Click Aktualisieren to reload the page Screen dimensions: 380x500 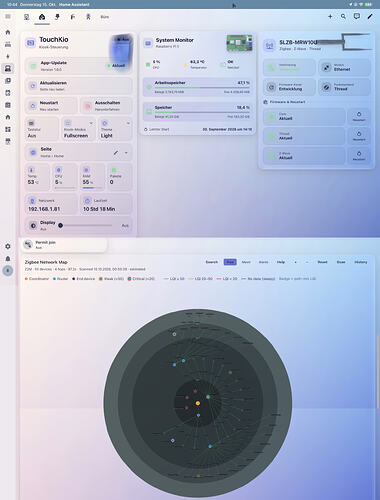coord(79,86)
